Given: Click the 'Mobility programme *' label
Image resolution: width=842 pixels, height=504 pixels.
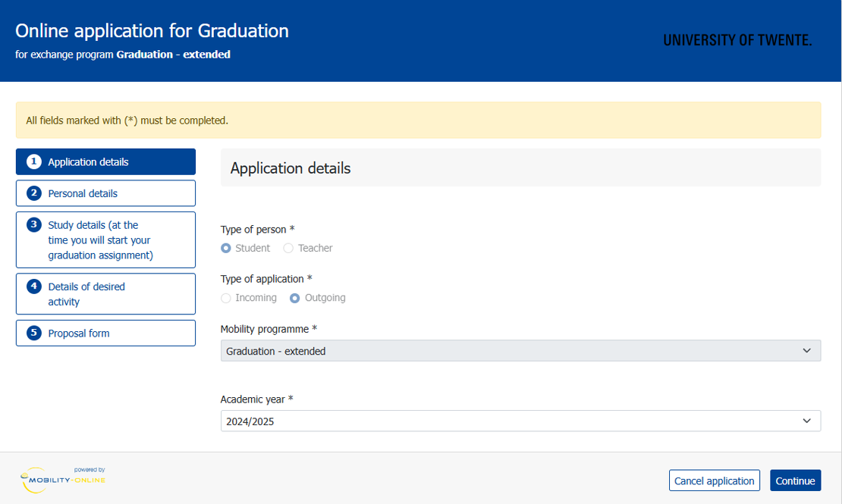Looking at the screenshot, I should [269, 328].
